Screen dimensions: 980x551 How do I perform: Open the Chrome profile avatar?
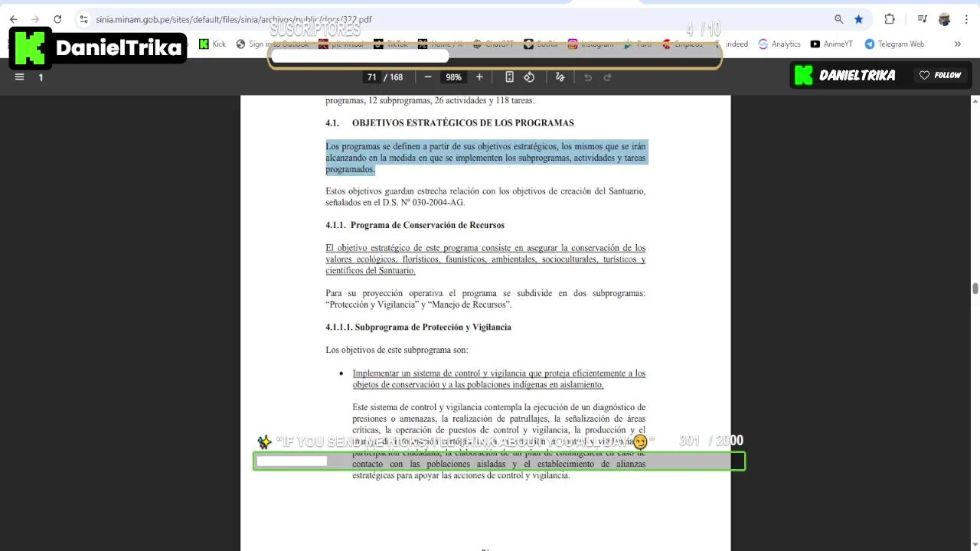click(x=945, y=19)
